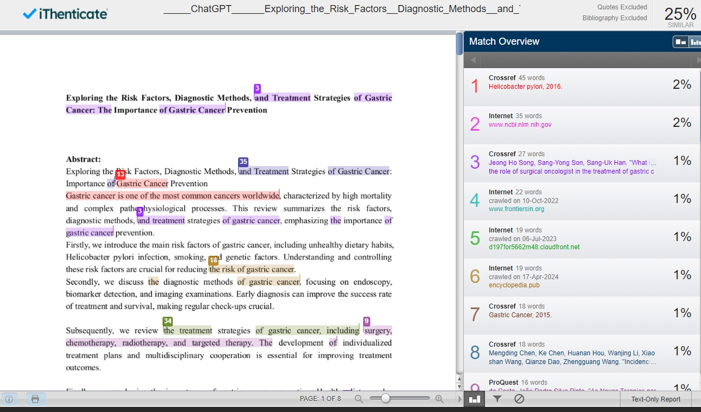Image resolution: width=701 pixels, height=412 pixels.
Task: Click document scrollbar down arrow
Action: [459, 387]
